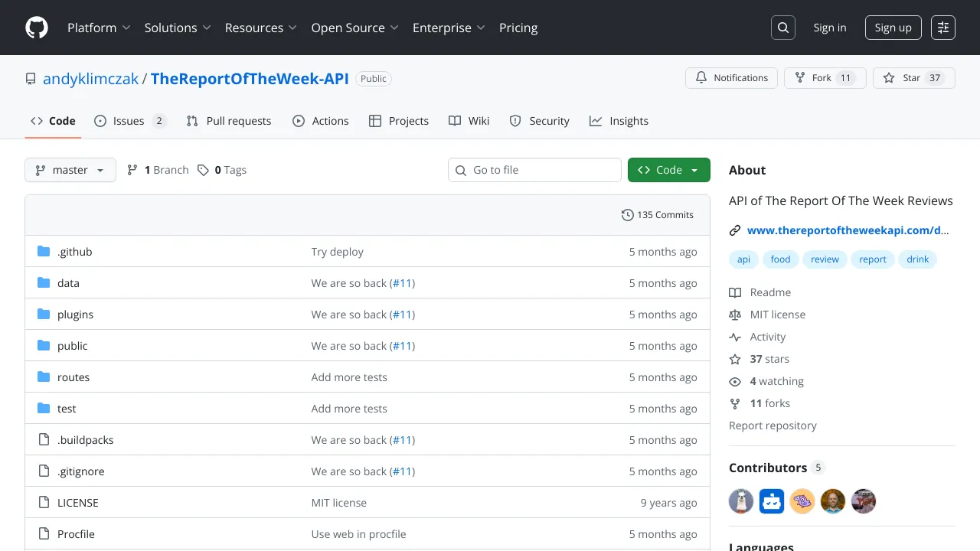Viewport: 980px width, 551px height.
Task: Switch to the Insights tab
Action: tap(619, 121)
